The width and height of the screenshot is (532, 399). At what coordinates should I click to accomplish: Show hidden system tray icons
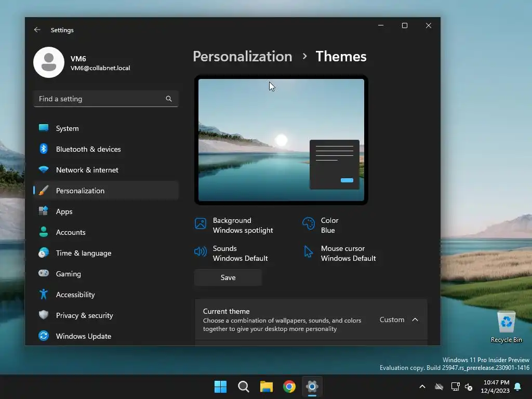click(x=422, y=387)
